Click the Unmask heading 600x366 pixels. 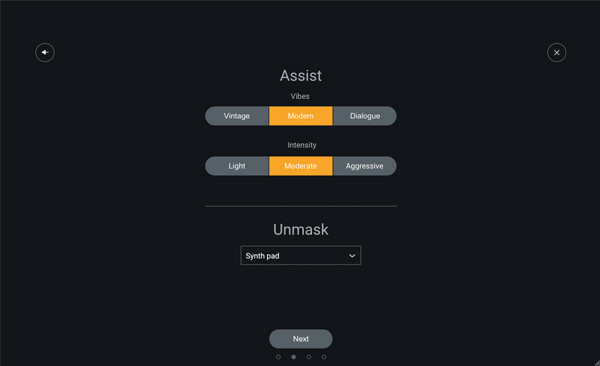coord(301,230)
